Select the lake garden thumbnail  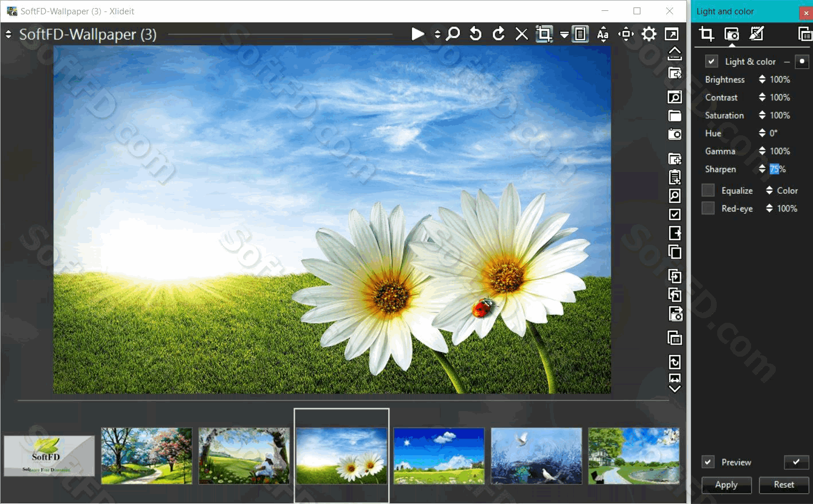(634, 456)
